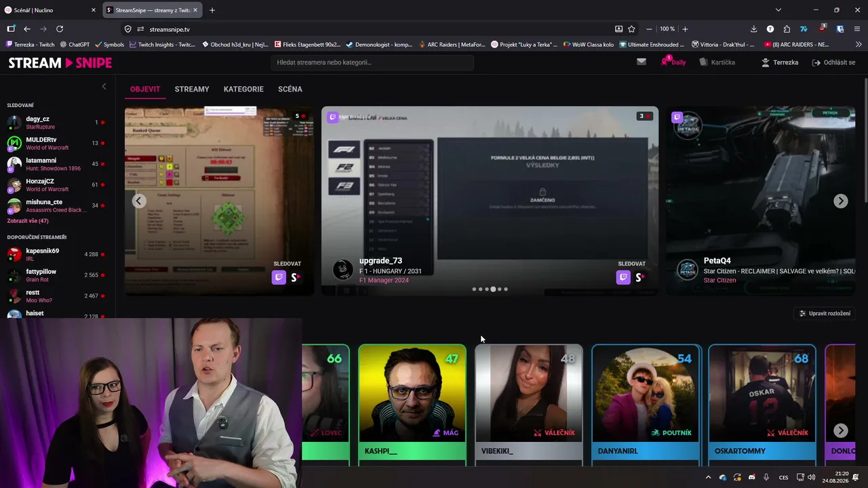Viewport: 868px width, 488px height.
Task: Open recommended streamer fattypillow
Action: click(56, 275)
